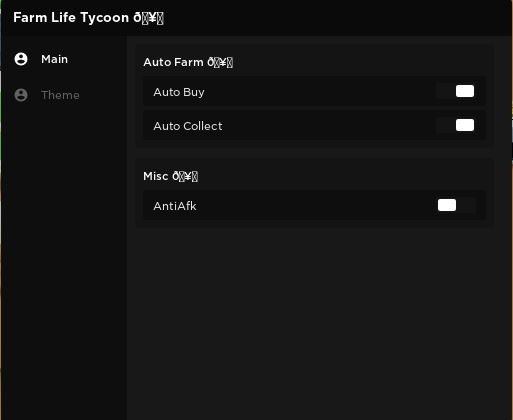Click the garbled emoji glyph after Auto Farm
Viewport: 513px width, 420px height.
[x=220, y=62]
